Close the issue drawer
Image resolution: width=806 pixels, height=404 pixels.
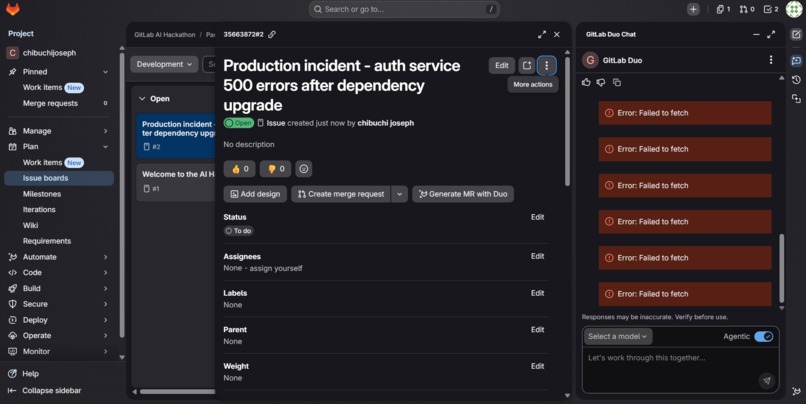coord(557,34)
